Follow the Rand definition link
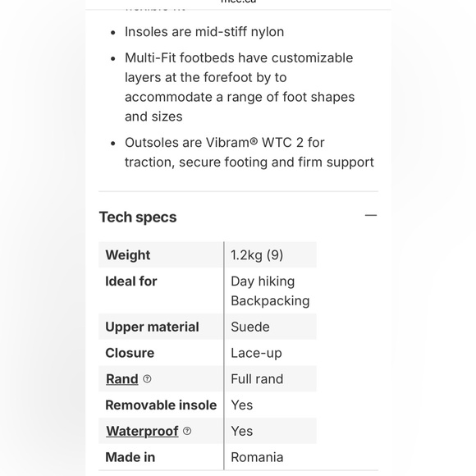The image size is (476, 476). click(122, 379)
